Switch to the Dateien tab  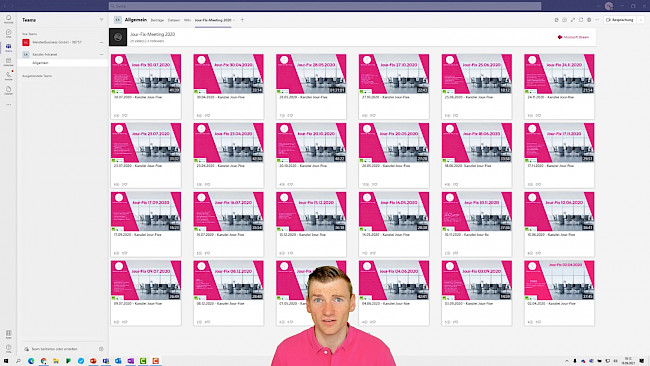[x=174, y=20]
